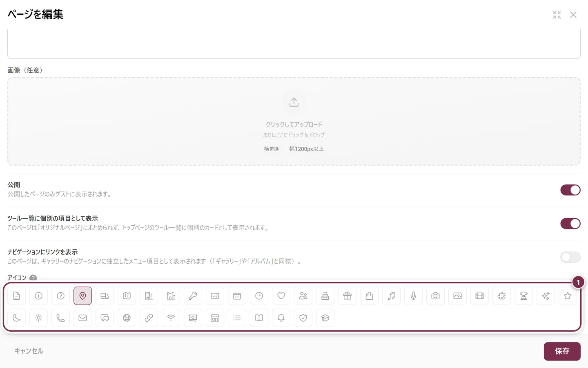This screenshot has height=368, width=588.
Task: Pick the trophy icon
Action: point(523,296)
